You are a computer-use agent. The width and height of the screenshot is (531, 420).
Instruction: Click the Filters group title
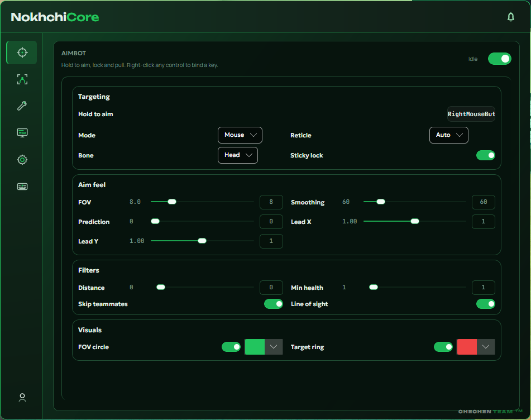point(89,270)
